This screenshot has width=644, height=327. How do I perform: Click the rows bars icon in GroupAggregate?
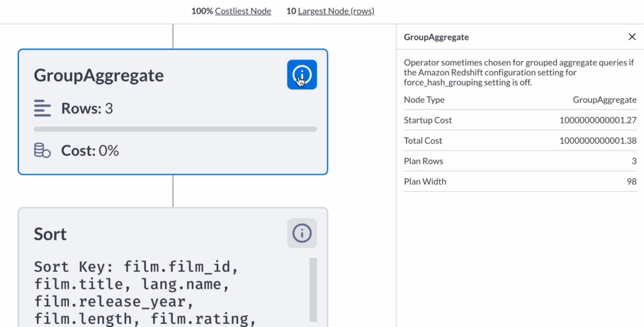coord(42,109)
